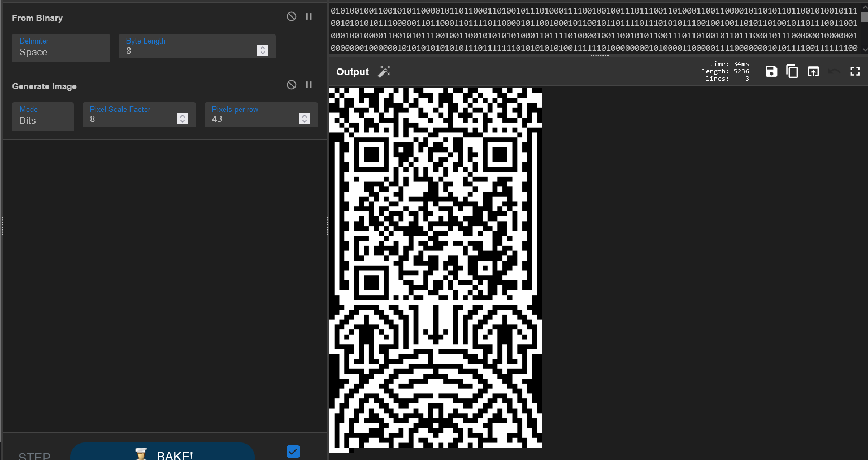The height and width of the screenshot is (460, 868).
Task: Open the Mode dropdown set to Bits
Action: (x=43, y=116)
